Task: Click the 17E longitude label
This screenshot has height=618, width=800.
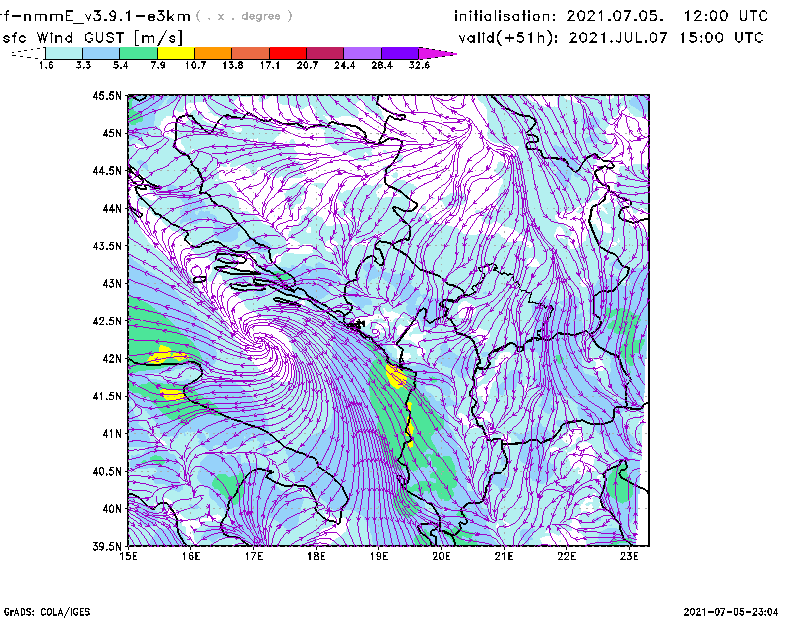Action: click(x=254, y=556)
